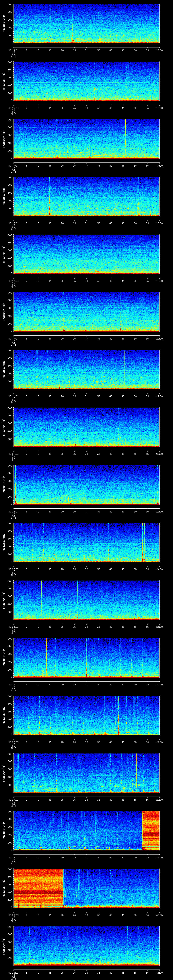Click the 13:24:00 start time label
This screenshot has height=980, width=173.
point(13,627)
